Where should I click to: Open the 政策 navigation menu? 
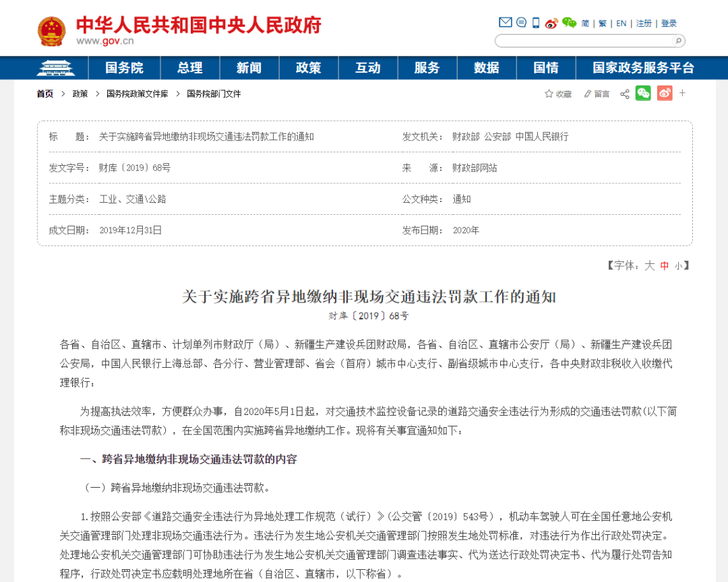coord(309,68)
